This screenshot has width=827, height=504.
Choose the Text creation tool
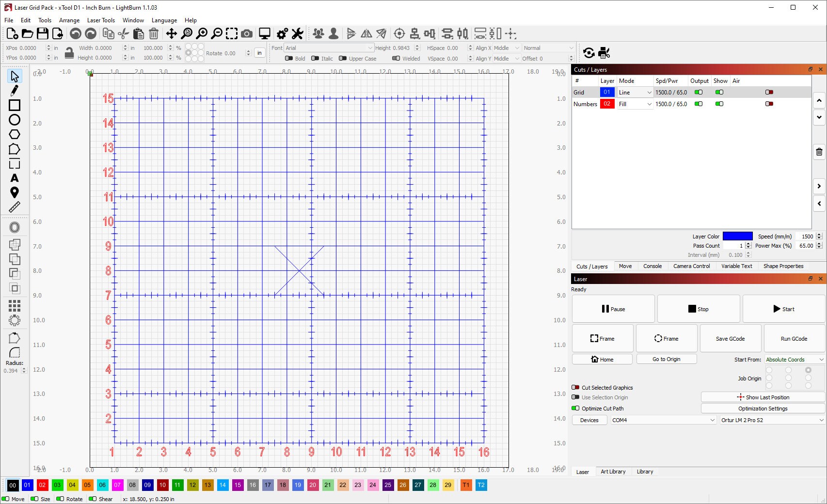tap(15, 178)
